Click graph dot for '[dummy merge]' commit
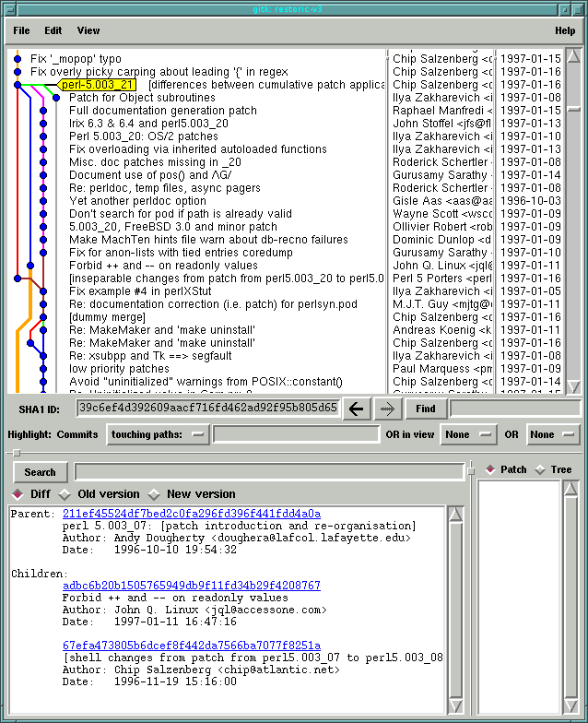The image size is (588, 723). pos(43,317)
